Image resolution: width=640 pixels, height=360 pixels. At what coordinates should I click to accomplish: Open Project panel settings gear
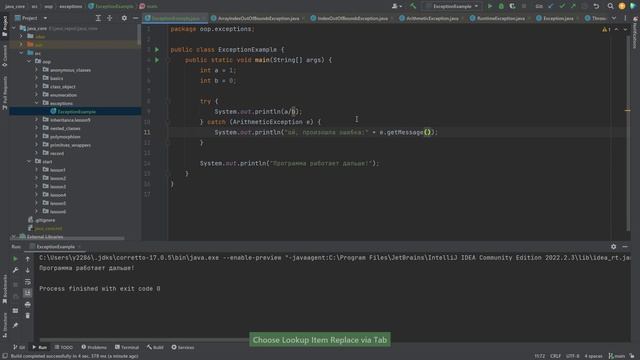coord(124,18)
